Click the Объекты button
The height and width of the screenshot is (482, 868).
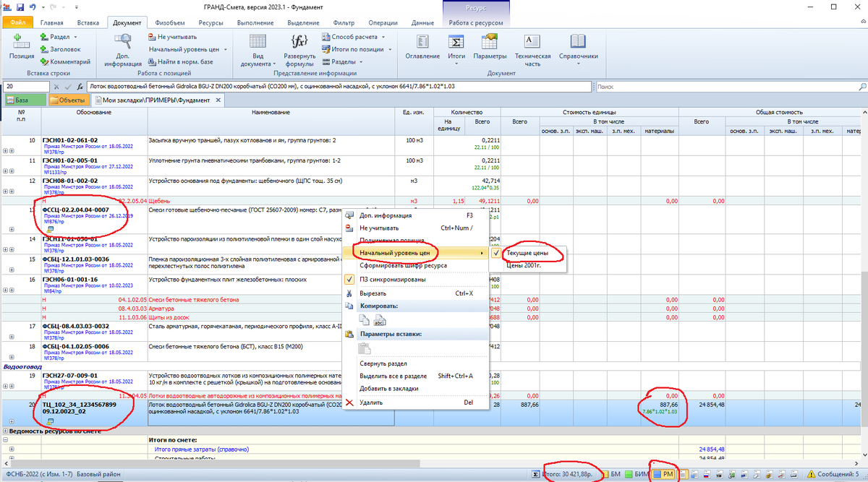click(x=69, y=100)
